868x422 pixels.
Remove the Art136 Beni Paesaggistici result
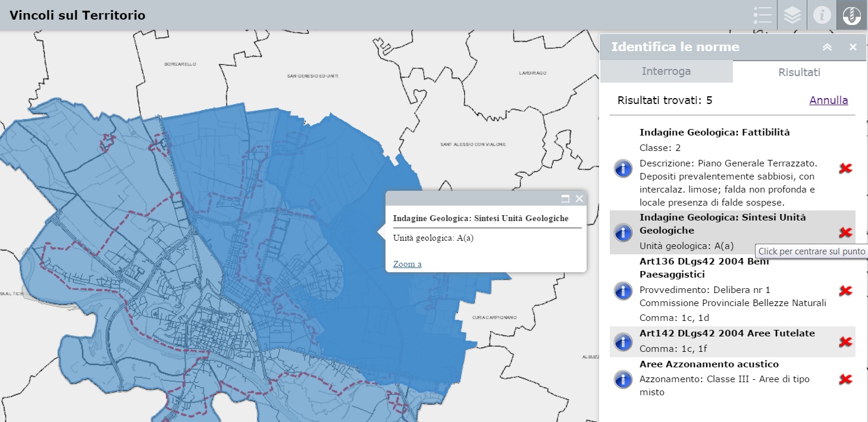pos(845,291)
